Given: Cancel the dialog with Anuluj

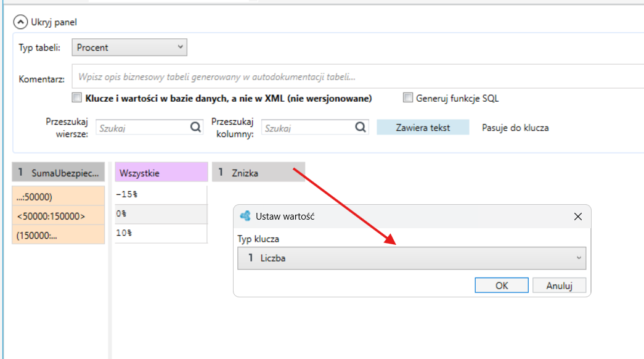Looking at the screenshot, I should click(559, 286).
